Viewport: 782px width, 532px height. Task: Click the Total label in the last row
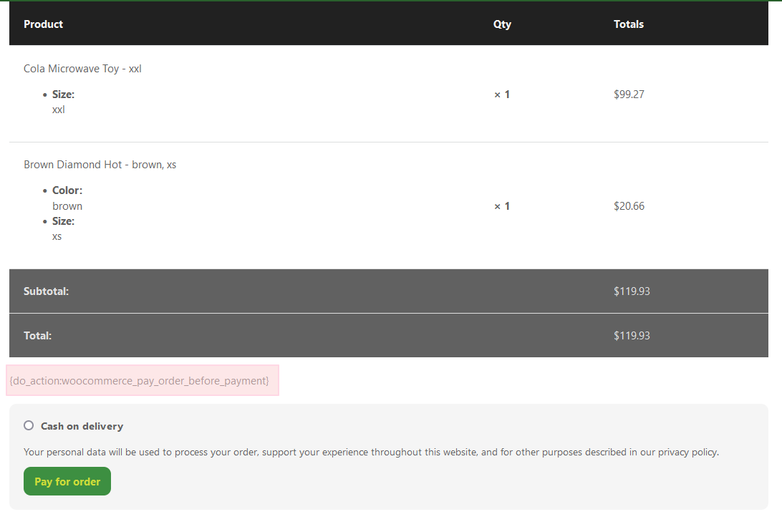(37, 335)
